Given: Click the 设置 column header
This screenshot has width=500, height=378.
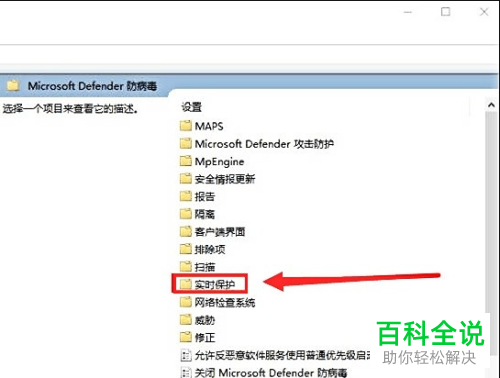Looking at the screenshot, I should [191, 107].
